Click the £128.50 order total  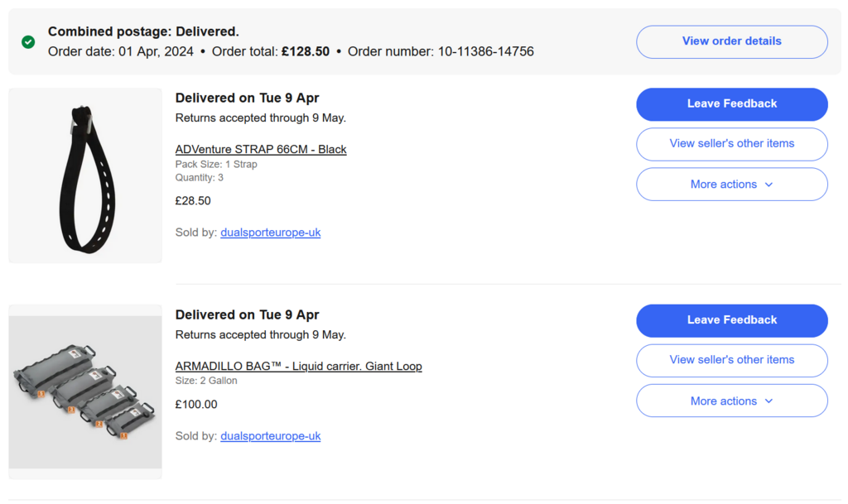306,51
